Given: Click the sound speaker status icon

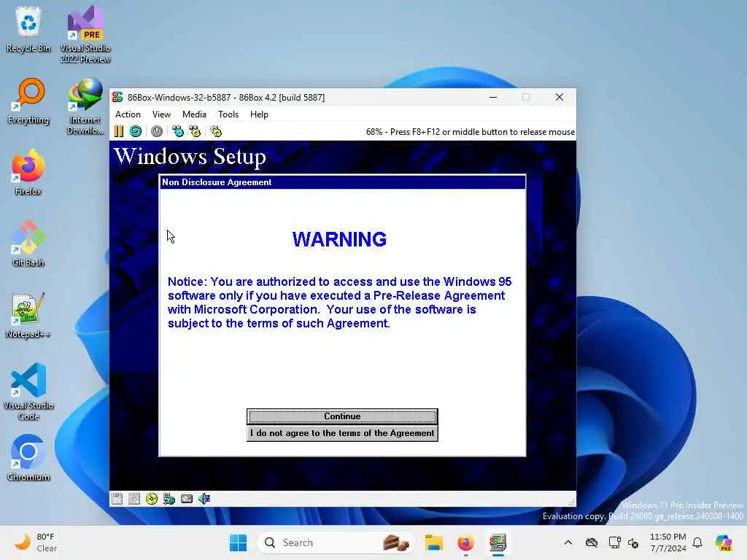Looking at the screenshot, I should point(204,499).
